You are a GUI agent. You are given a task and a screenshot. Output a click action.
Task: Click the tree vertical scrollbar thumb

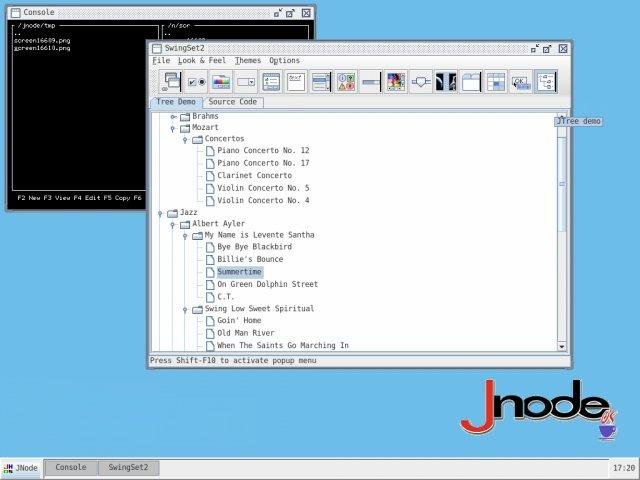click(x=562, y=184)
